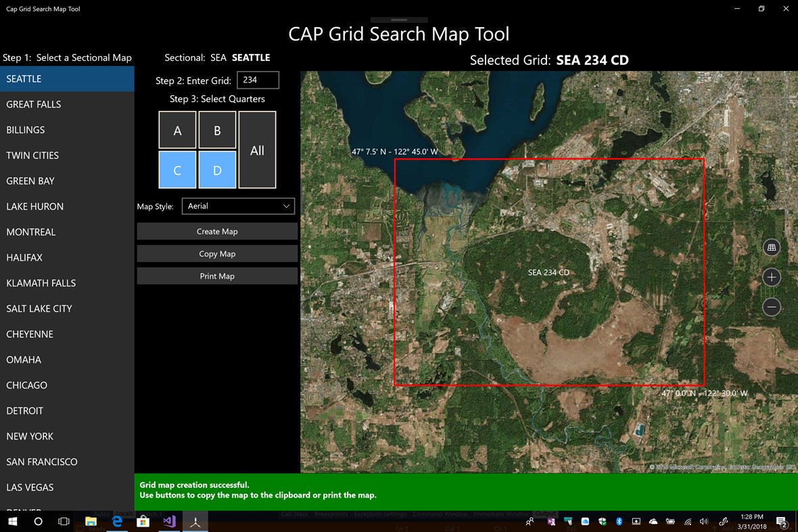The width and height of the screenshot is (798, 532).
Task: Click the network signal strength indicator
Action: point(687,521)
